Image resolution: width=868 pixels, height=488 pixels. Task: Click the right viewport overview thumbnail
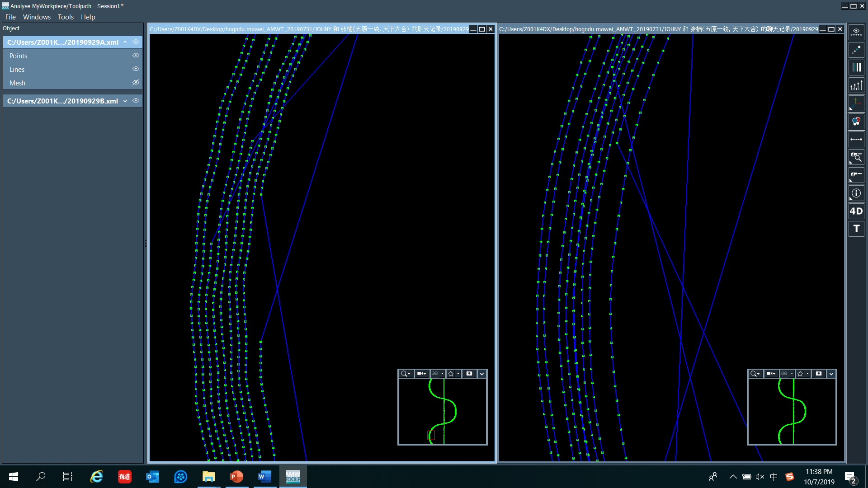(x=792, y=411)
